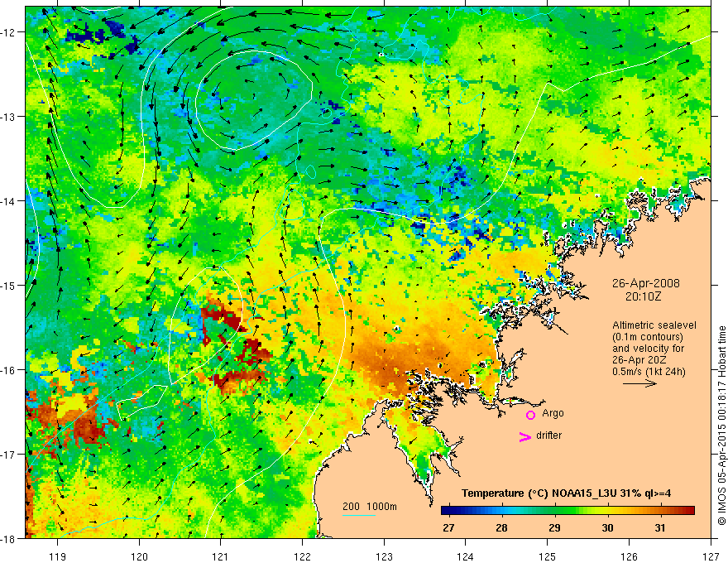
Task: Click the longitude axis label 124
Action: click(466, 556)
